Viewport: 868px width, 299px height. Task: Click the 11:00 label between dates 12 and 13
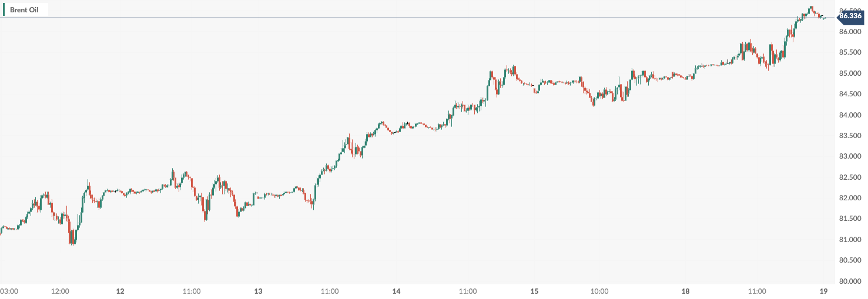[192, 291]
